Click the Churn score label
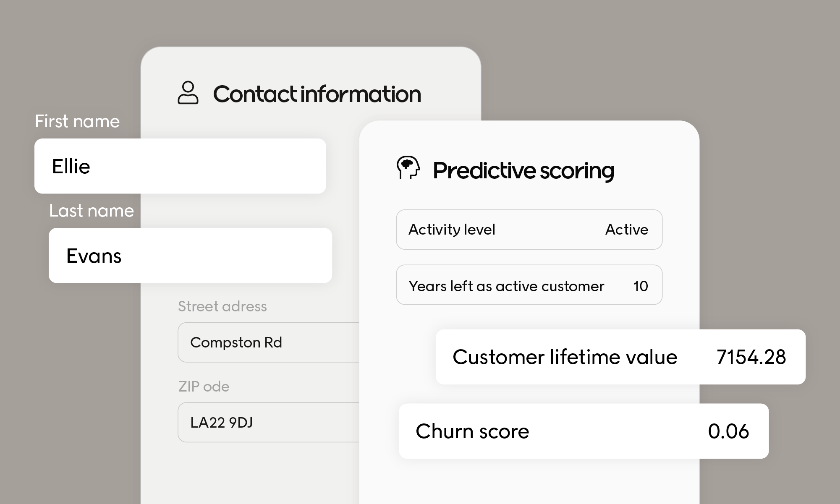The width and height of the screenshot is (840, 504). pos(472,431)
